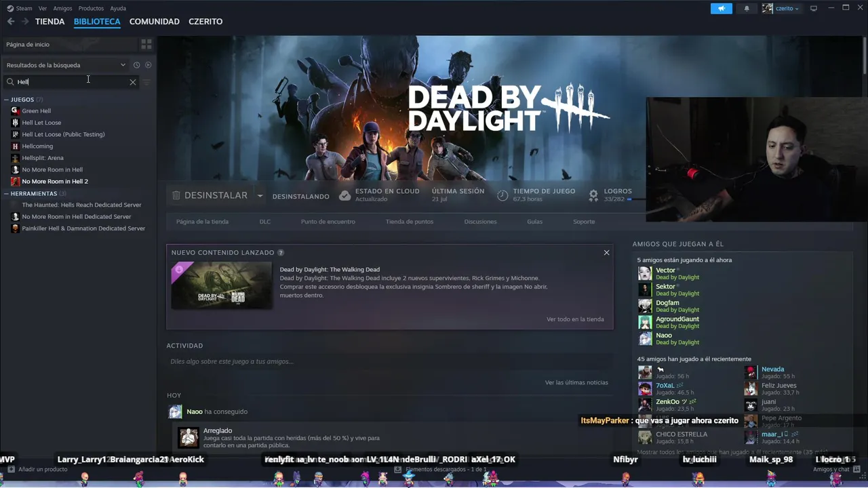Open The Walking Dead DLC thumbnail
868x488 pixels.
[222, 285]
